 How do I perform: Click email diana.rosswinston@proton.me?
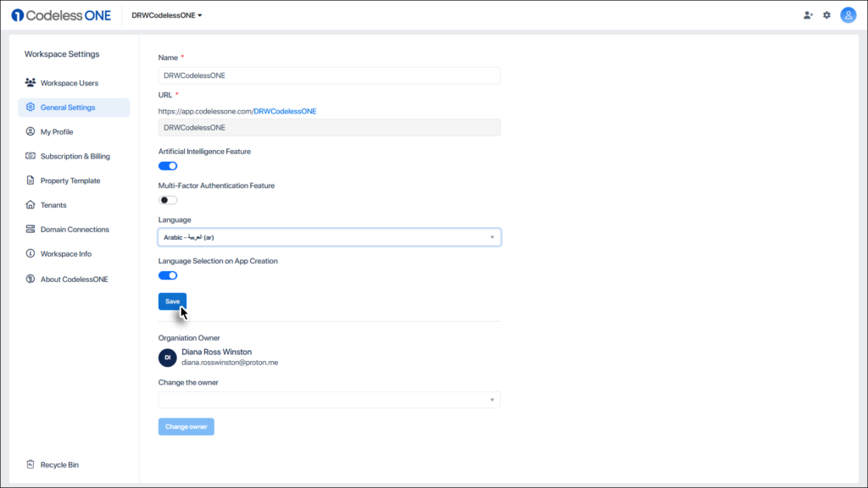(x=230, y=363)
